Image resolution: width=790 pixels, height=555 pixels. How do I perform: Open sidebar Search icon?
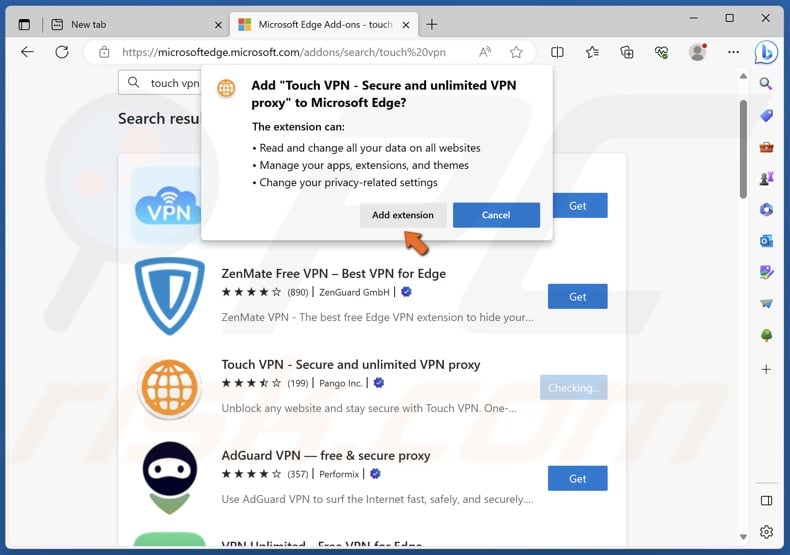pyautogui.click(x=766, y=84)
